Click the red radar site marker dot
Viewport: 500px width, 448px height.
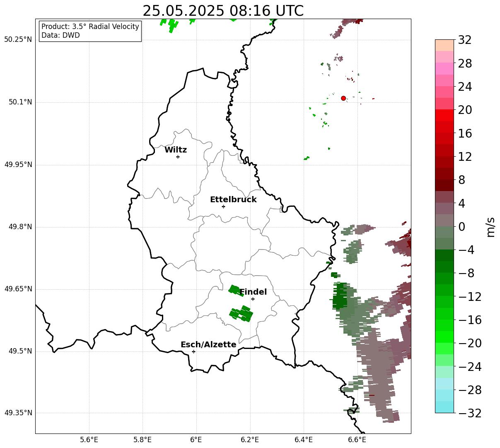pos(343,98)
